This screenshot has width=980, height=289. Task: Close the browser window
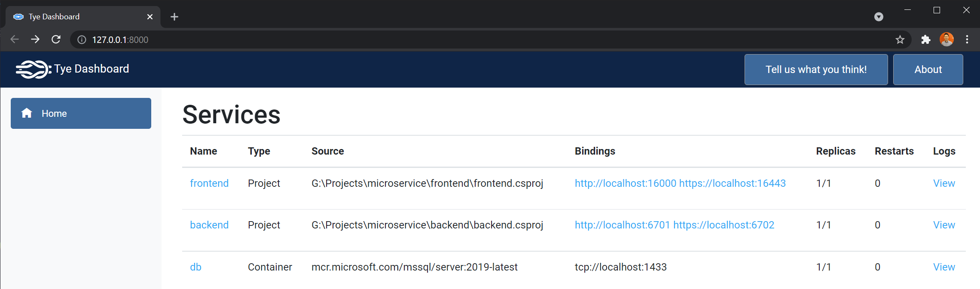(966, 10)
